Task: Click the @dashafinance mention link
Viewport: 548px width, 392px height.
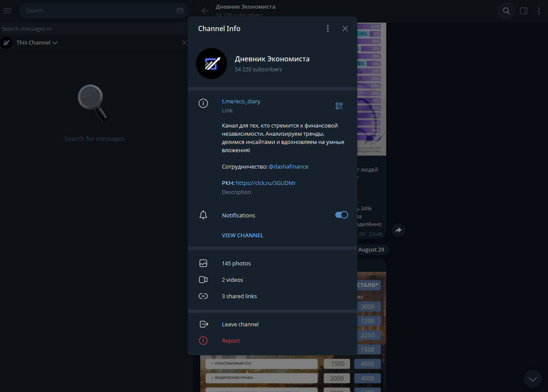Action: point(288,166)
